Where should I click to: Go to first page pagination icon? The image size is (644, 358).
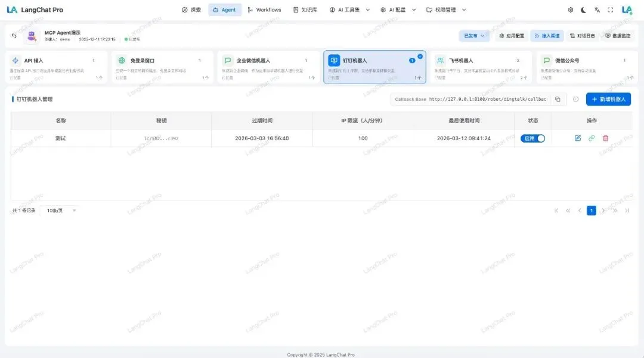pos(556,211)
